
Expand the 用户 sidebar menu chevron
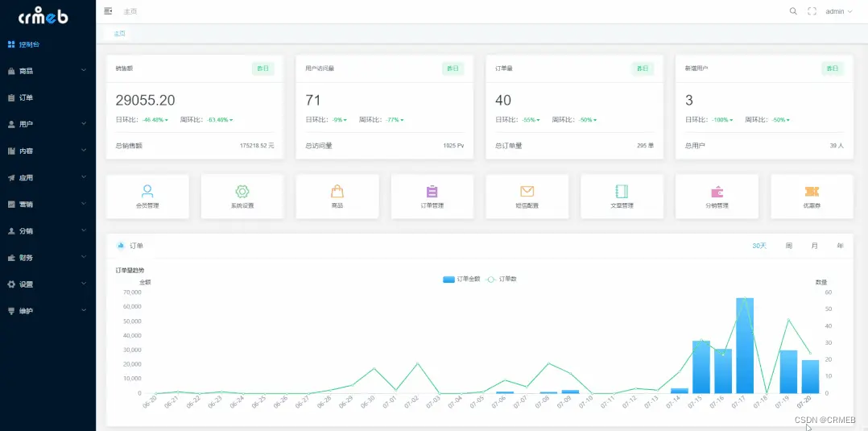click(84, 123)
